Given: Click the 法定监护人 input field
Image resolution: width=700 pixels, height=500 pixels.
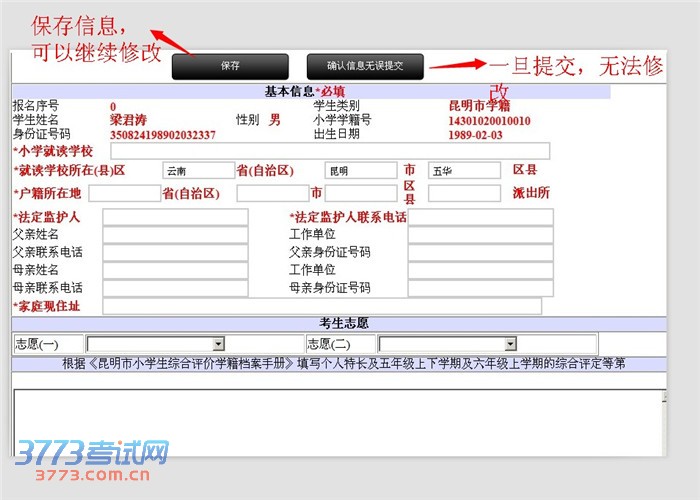Looking at the screenshot, I should point(175,217).
